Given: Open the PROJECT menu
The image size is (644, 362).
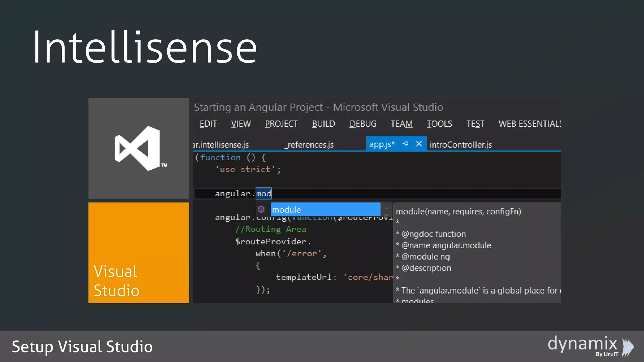Looking at the screenshot, I should point(281,124).
